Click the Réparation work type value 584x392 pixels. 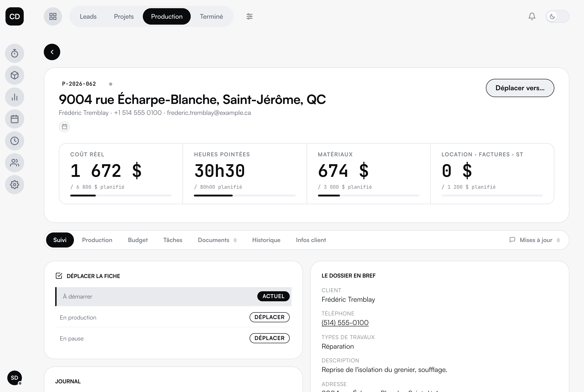click(338, 346)
